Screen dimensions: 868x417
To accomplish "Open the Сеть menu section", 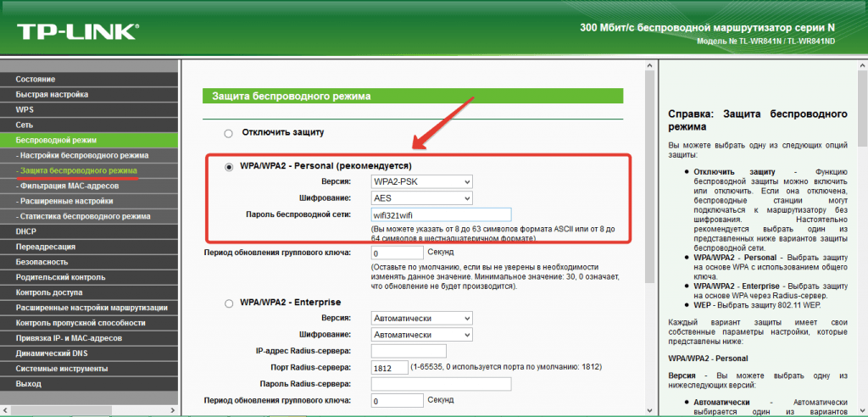I will click(x=89, y=125).
